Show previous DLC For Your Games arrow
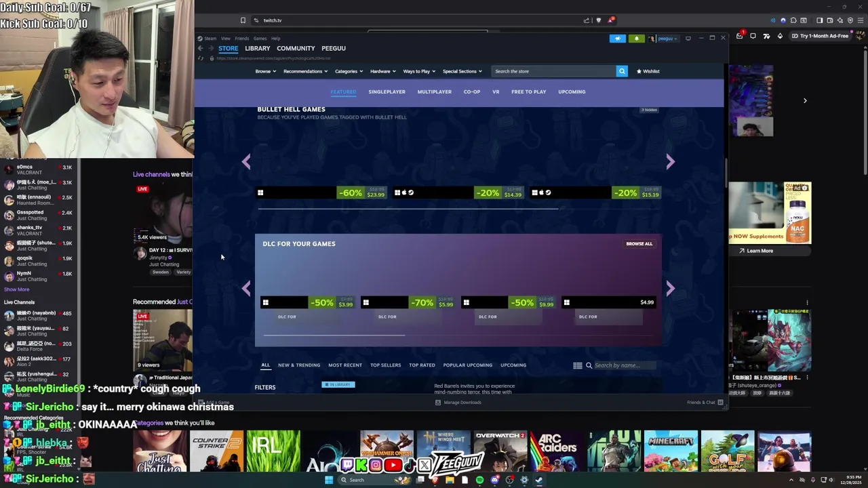Viewport: 868px width, 488px height. pyautogui.click(x=246, y=288)
